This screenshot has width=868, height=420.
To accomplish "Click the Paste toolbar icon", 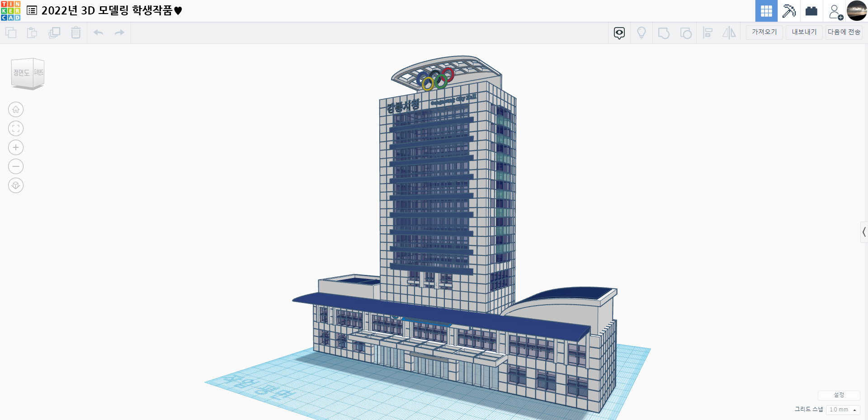I will tap(32, 33).
